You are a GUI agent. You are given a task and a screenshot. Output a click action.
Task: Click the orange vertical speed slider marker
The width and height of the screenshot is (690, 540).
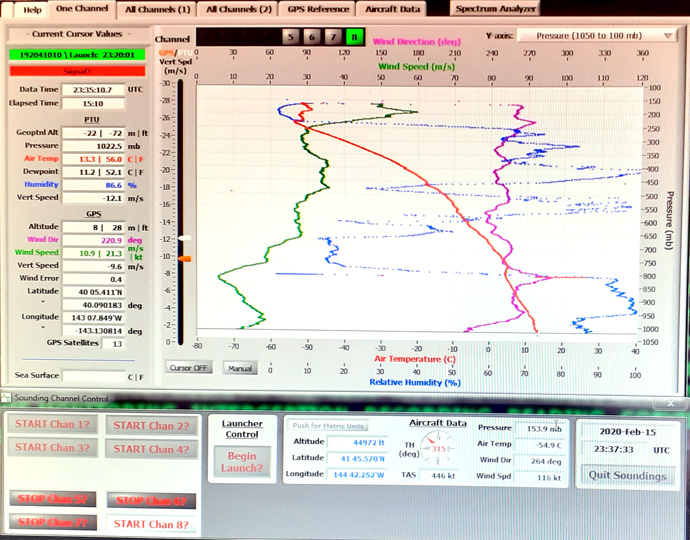point(185,259)
